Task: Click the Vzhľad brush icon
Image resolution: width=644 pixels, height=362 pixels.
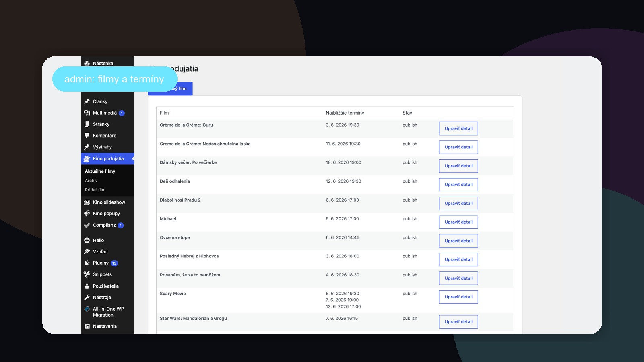Action: [x=87, y=252]
